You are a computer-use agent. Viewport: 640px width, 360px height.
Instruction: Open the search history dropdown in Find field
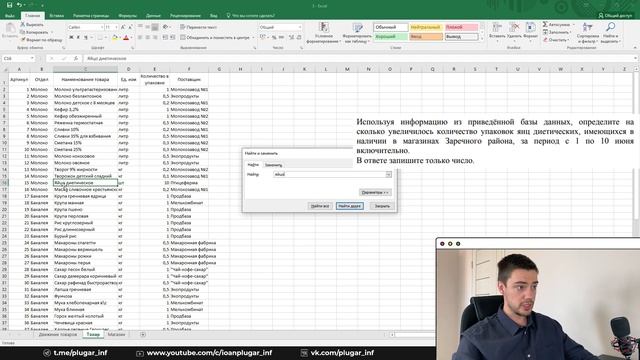coord(389,175)
